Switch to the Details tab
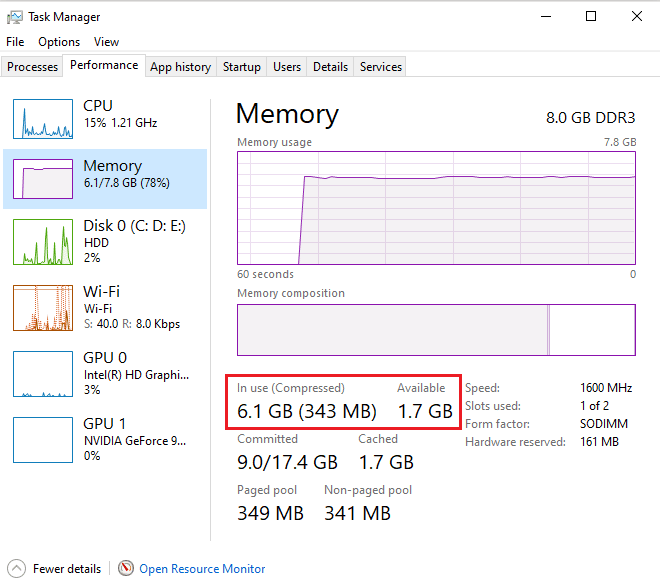Viewport: 660px width, 585px height. pos(330,67)
